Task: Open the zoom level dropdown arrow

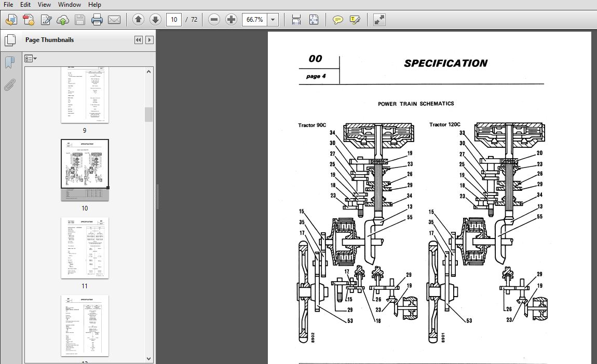Action: point(273,19)
